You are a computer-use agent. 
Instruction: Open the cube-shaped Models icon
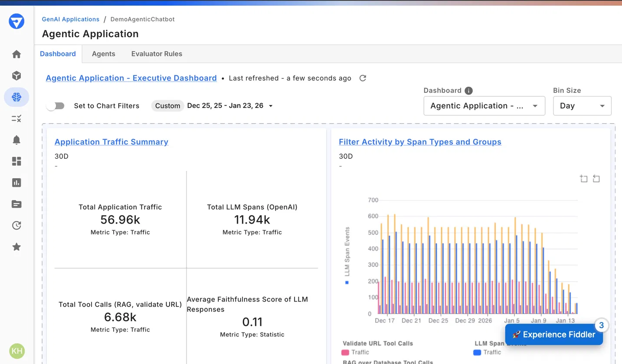(x=16, y=76)
